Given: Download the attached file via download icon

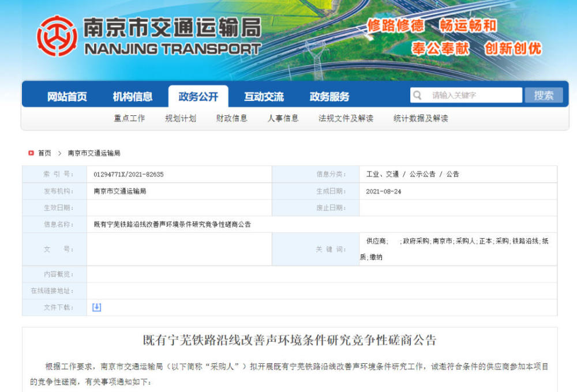Looking at the screenshot, I should [97, 307].
